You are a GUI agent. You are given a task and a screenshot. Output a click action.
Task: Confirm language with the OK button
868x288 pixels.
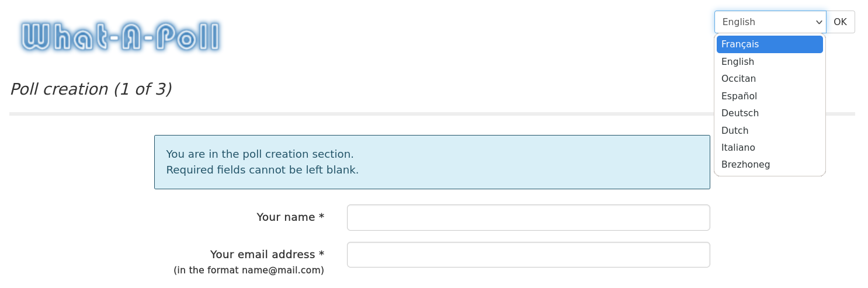[x=840, y=22]
